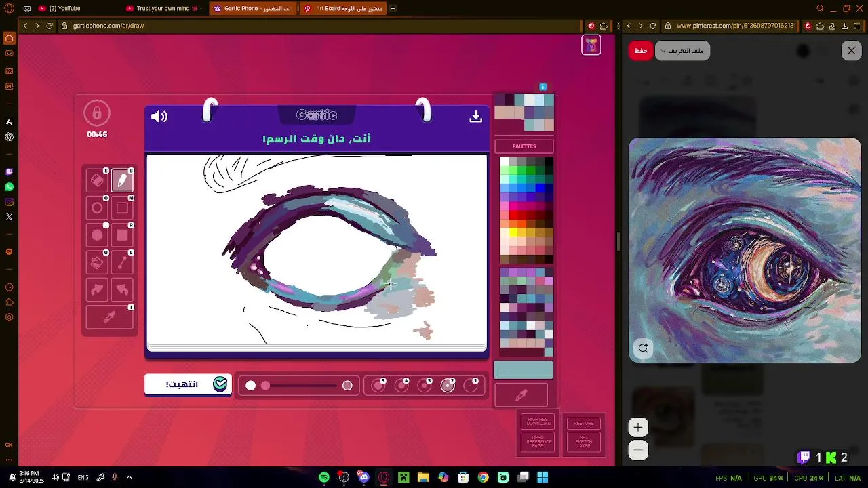Click the red حفظ save button on Pinterest
868x488 pixels.
(641, 51)
